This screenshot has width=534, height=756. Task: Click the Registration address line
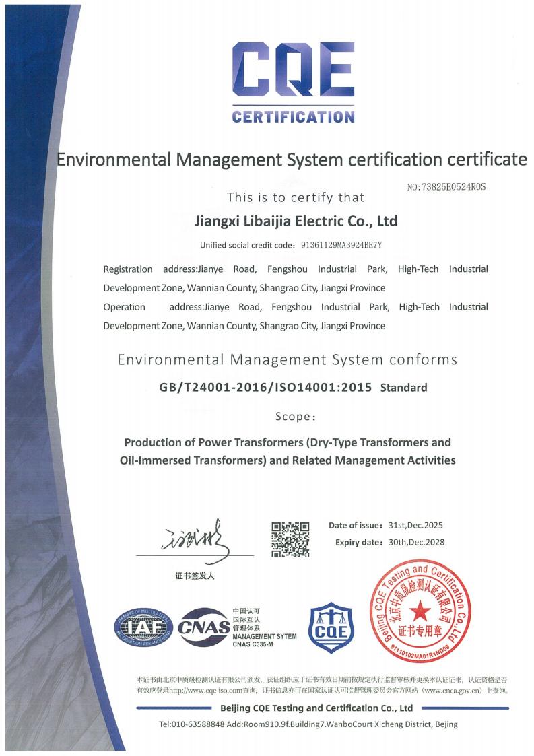click(x=295, y=269)
